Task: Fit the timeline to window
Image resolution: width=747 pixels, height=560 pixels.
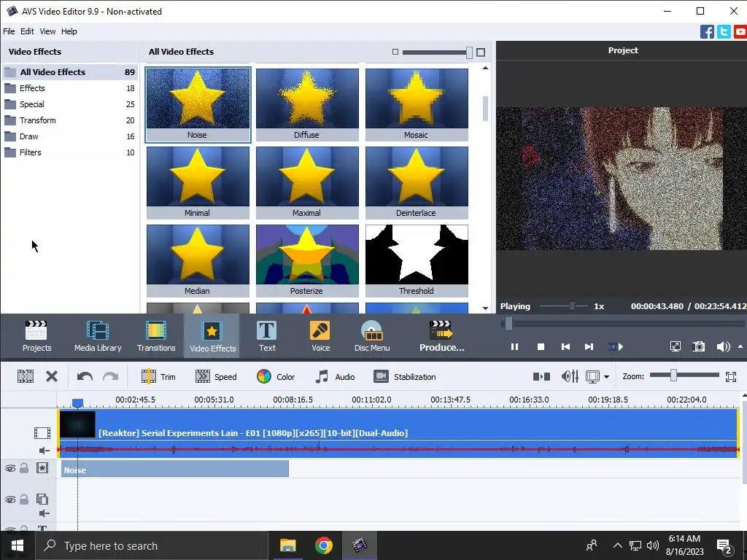Action: point(731,377)
